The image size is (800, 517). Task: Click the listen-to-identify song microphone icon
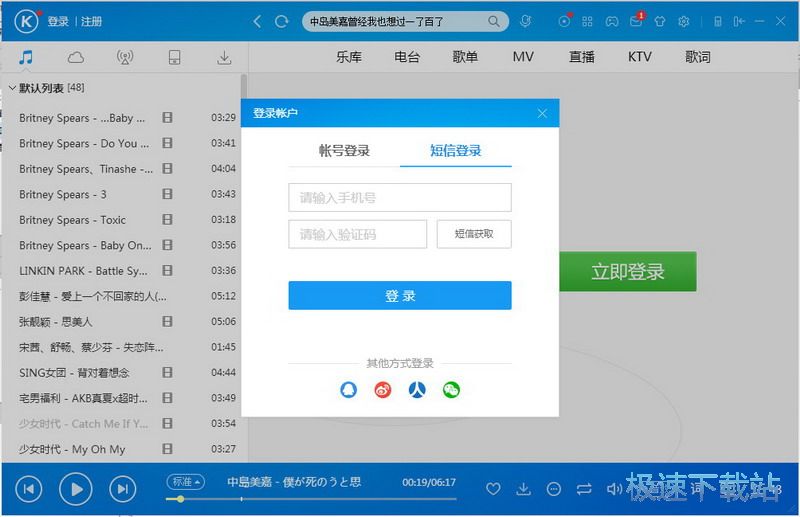click(x=525, y=21)
